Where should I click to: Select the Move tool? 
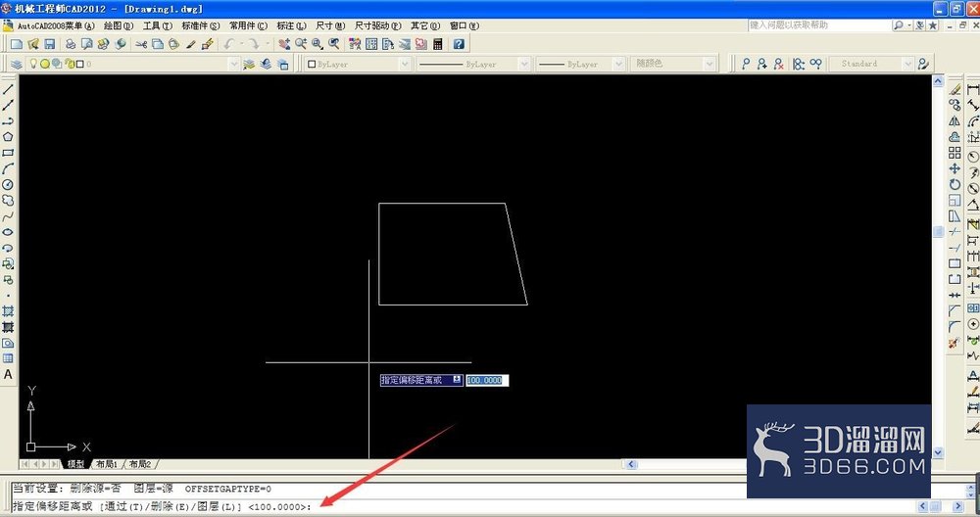coord(955,168)
